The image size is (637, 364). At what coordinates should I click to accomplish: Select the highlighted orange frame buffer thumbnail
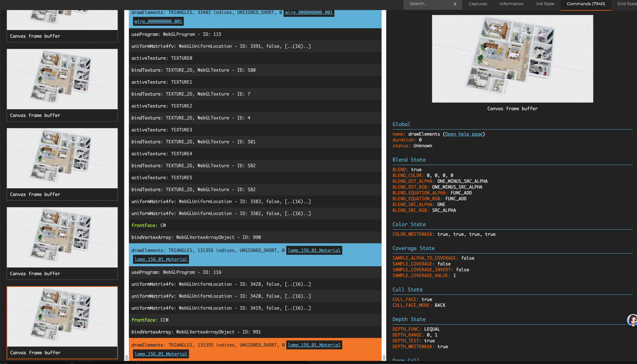(x=62, y=317)
